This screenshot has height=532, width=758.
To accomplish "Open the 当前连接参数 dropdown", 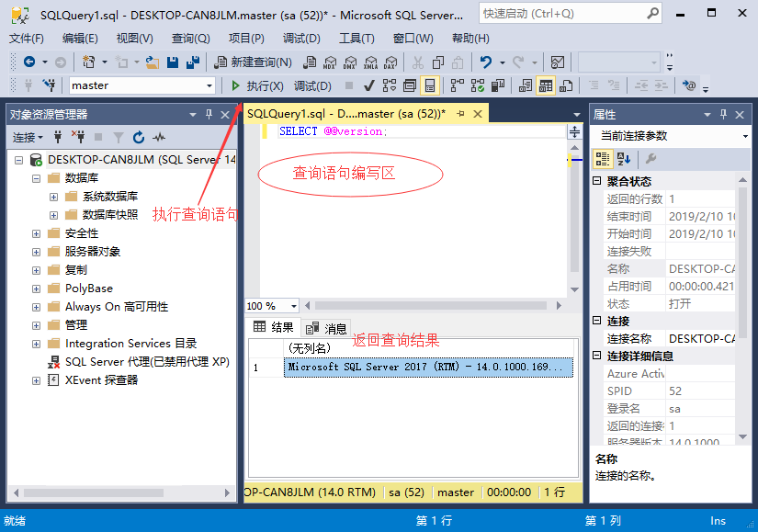I will point(745,136).
